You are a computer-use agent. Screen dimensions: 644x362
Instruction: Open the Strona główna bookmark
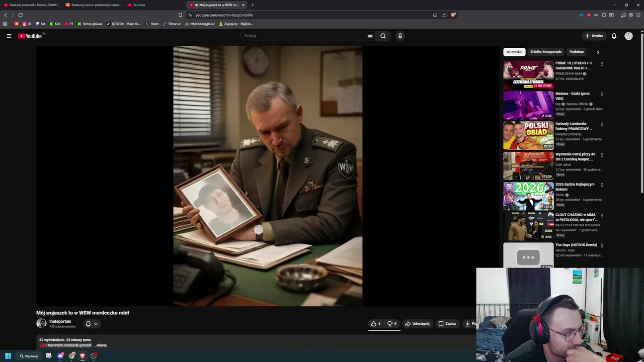(90, 24)
